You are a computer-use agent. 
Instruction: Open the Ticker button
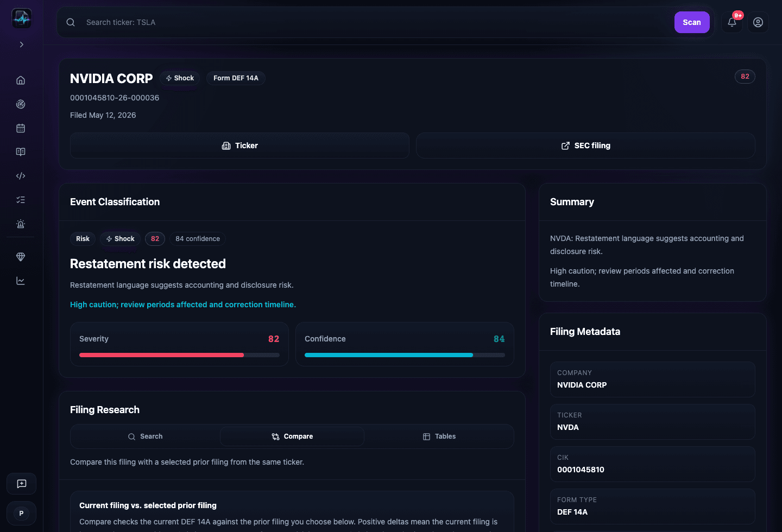pos(239,145)
